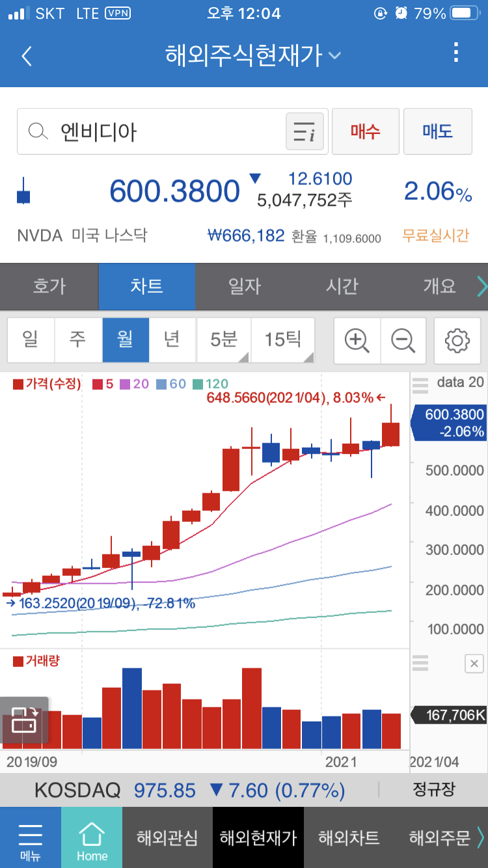
Task: Click the 엔비디아 search field
Action: 172,132
